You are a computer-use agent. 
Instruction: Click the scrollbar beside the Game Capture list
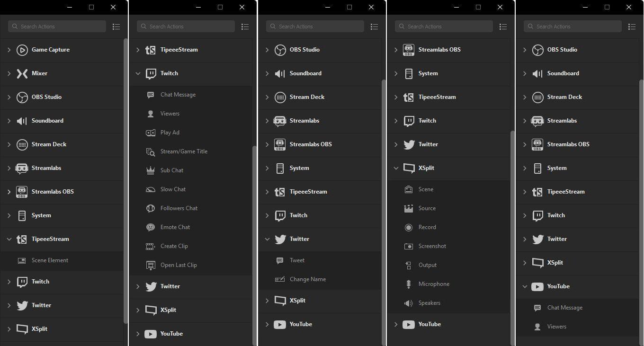click(x=125, y=181)
